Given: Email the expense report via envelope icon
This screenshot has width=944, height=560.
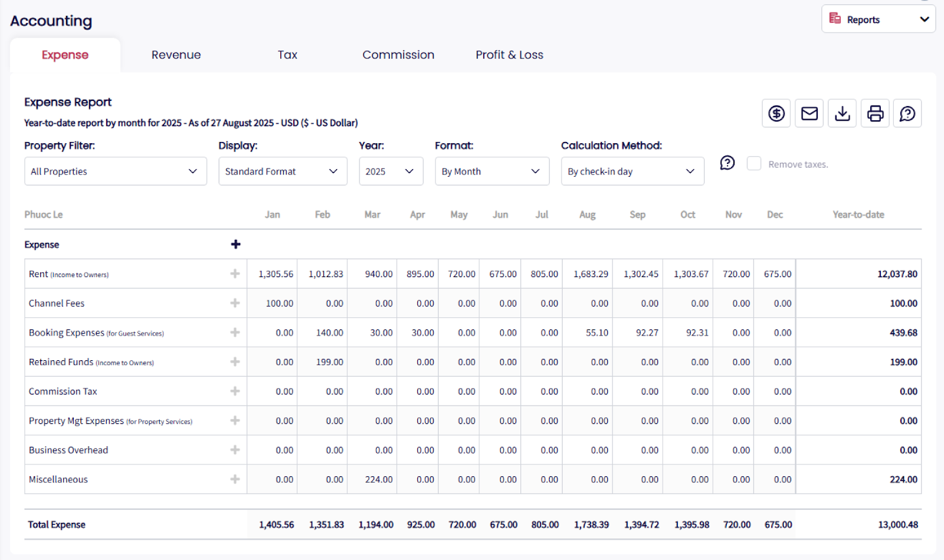Looking at the screenshot, I should pyautogui.click(x=809, y=113).
